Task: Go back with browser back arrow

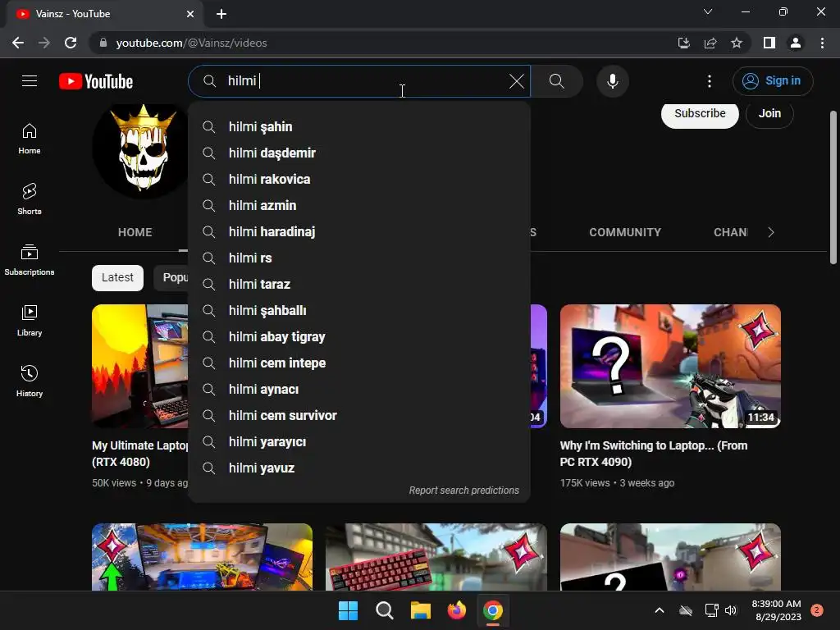Action: (18, 43)
